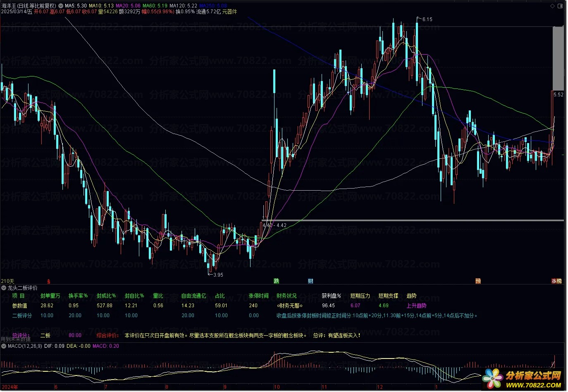Click the 自由流通亿 column header
Screen dimensions: 568x392
click(x=193, y=296)
